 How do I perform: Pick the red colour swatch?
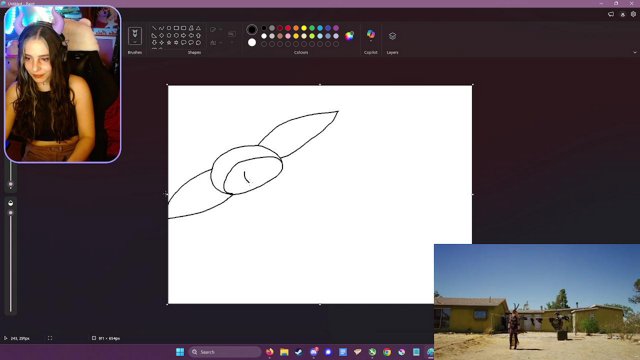click(288, 28)
